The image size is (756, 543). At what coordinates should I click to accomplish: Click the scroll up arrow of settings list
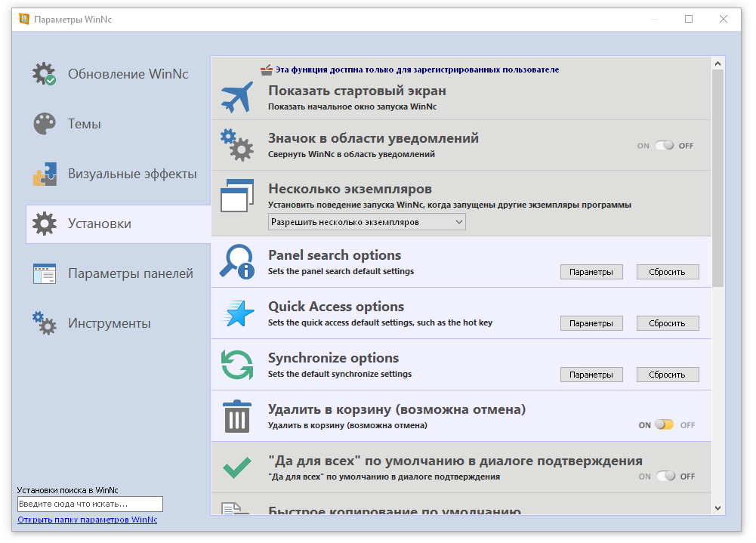718,63
